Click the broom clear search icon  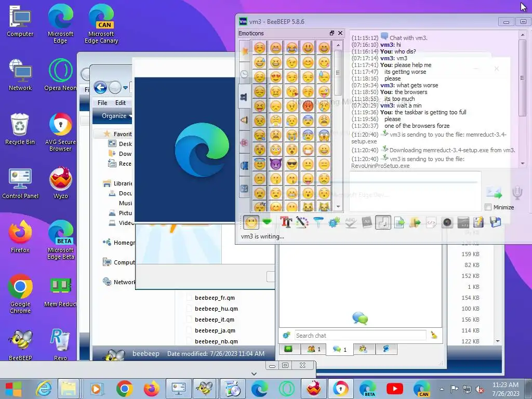pos(434,335)
